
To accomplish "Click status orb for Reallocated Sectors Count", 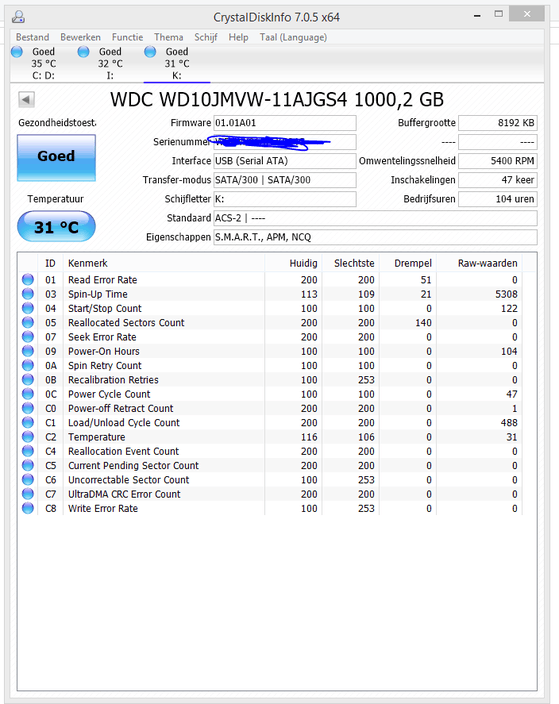I will click(x=28, y=322).
